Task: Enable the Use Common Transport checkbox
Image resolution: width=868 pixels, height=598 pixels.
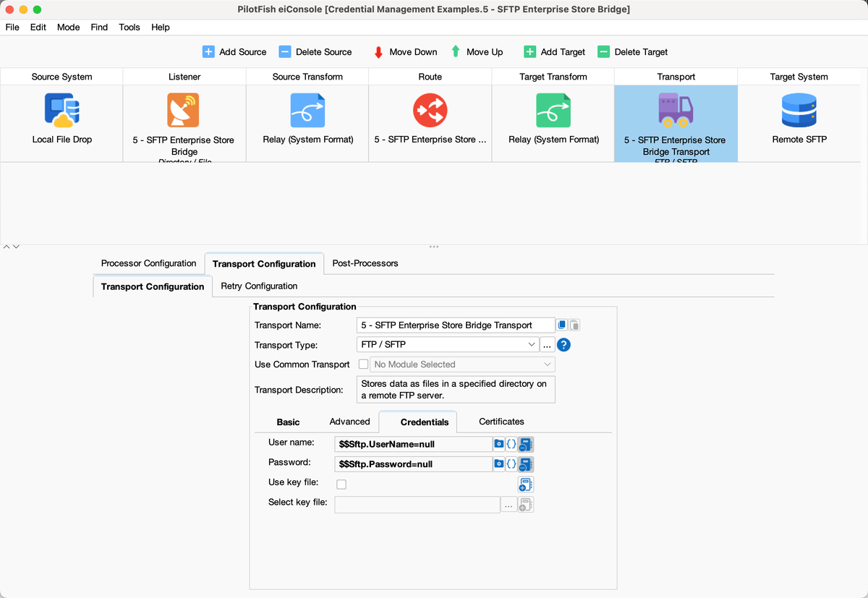Action: 363,364
